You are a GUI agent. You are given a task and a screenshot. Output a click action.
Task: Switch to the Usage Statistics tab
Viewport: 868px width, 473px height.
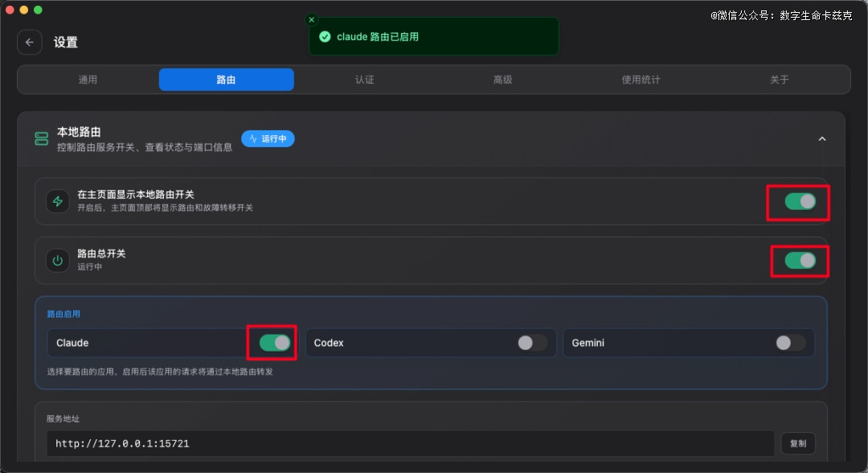click(641, 80)
